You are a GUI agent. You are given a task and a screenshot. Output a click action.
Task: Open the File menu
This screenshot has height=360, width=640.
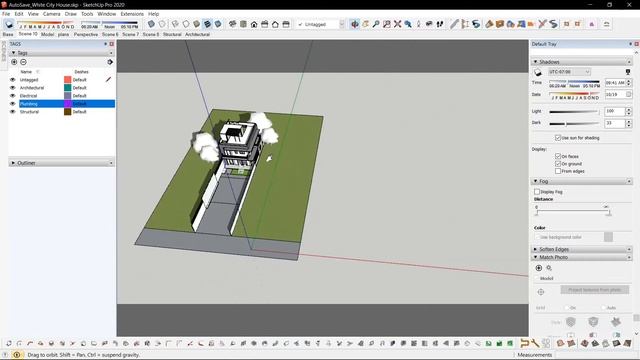(x=6, y=14)
